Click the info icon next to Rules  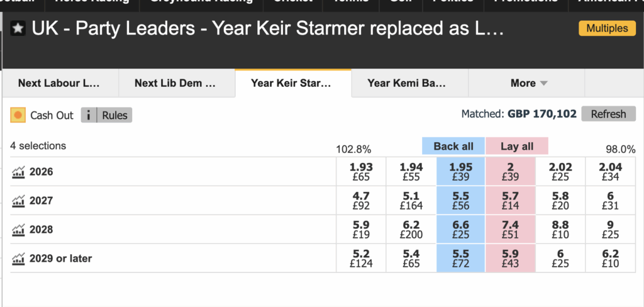click(89, 115)
